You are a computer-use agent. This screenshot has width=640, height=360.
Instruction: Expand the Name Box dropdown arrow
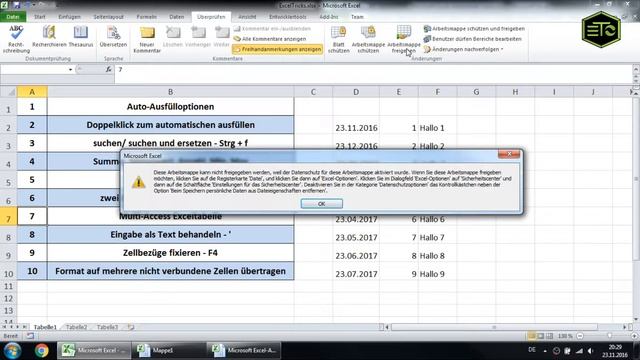(x=70, y=70)
